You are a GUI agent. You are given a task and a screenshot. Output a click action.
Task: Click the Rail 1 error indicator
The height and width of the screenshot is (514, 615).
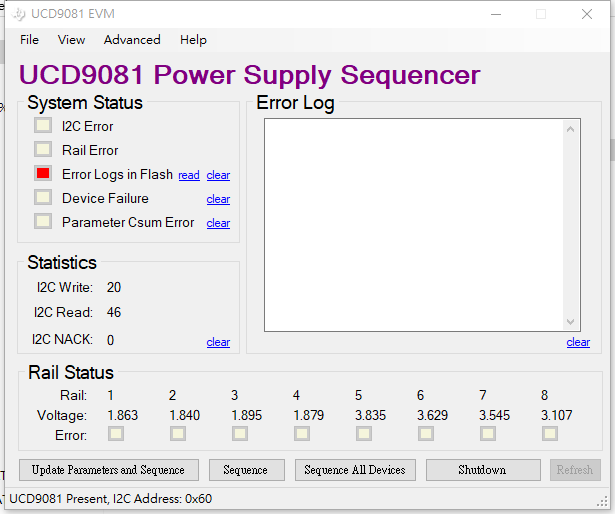pyautogui.click(x=116, y=434)
